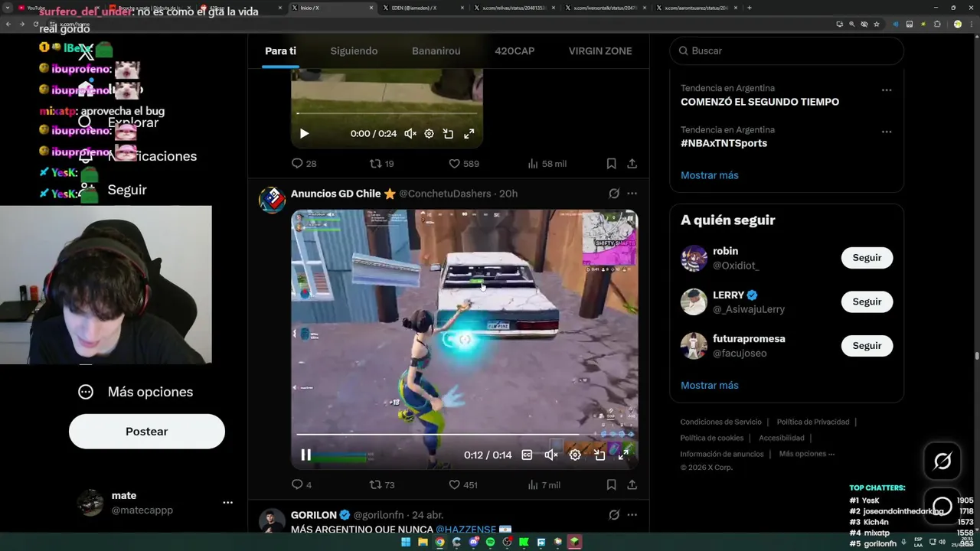Like the tweet with 589 likes

pyautogui.click(x=463, y=164)
